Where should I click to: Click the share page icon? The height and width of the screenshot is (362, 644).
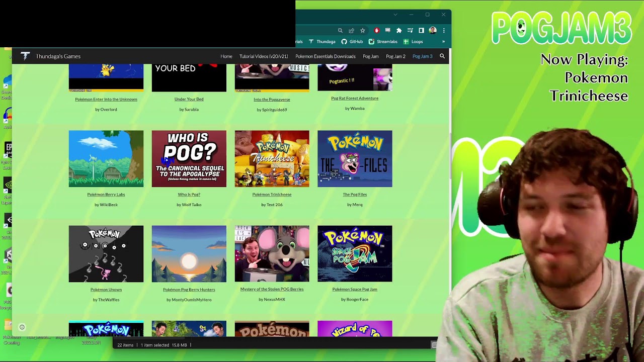351,31
